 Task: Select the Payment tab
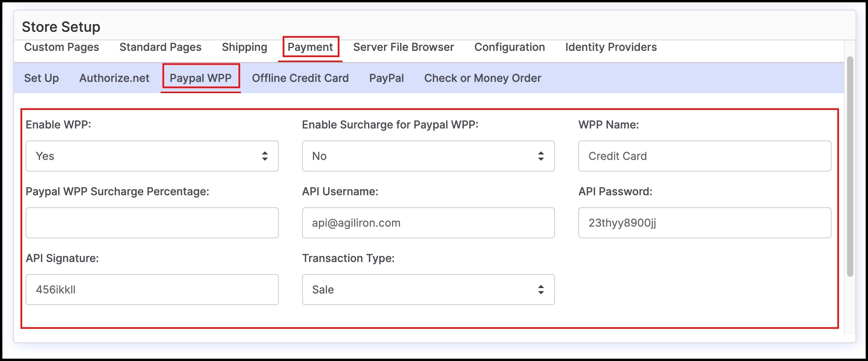click(x=310, y=47)
